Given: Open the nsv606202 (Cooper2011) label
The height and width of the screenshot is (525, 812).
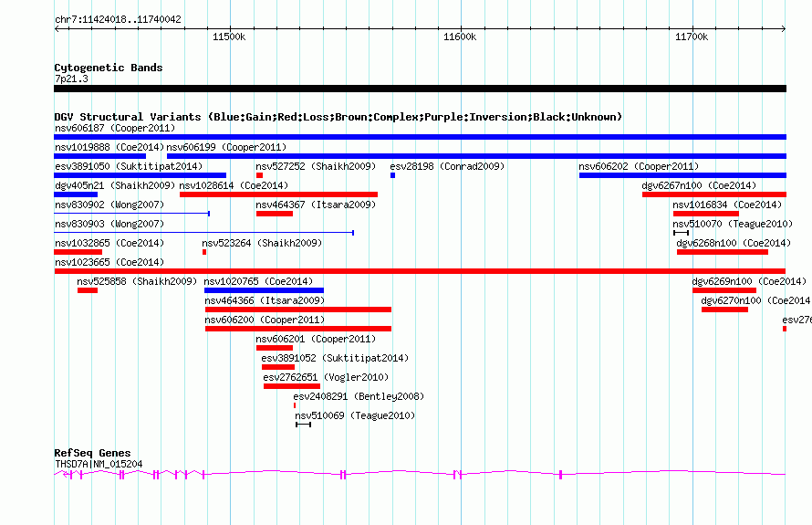Looking at the screenshot, I should 639,166.
